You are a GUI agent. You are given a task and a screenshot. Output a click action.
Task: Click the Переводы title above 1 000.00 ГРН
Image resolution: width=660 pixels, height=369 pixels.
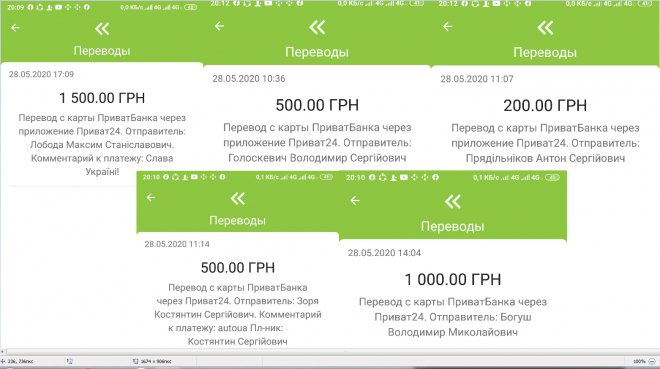point(452,226)
